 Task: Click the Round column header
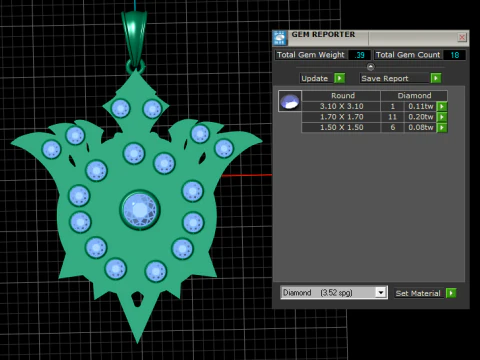click(341, 96)
